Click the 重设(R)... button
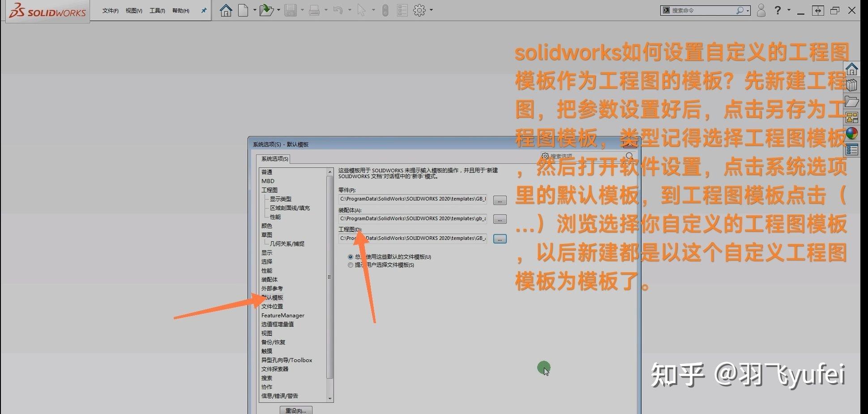Screen dimensions: 868x414 pos(296,410)
